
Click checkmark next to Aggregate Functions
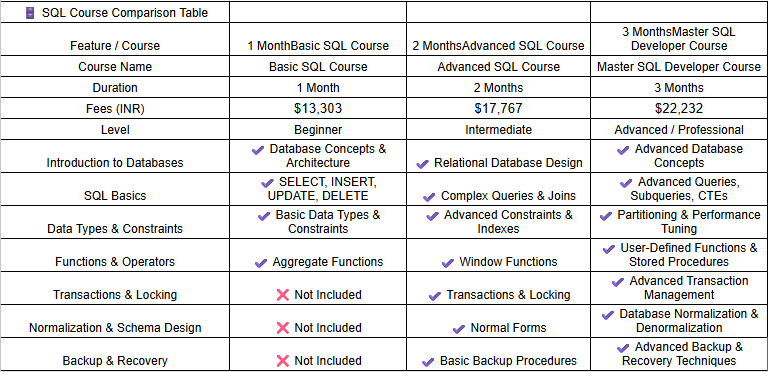261,263
